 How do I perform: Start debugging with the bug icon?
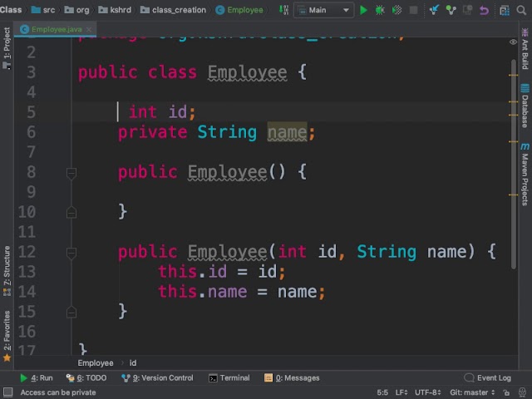(380, 10)
